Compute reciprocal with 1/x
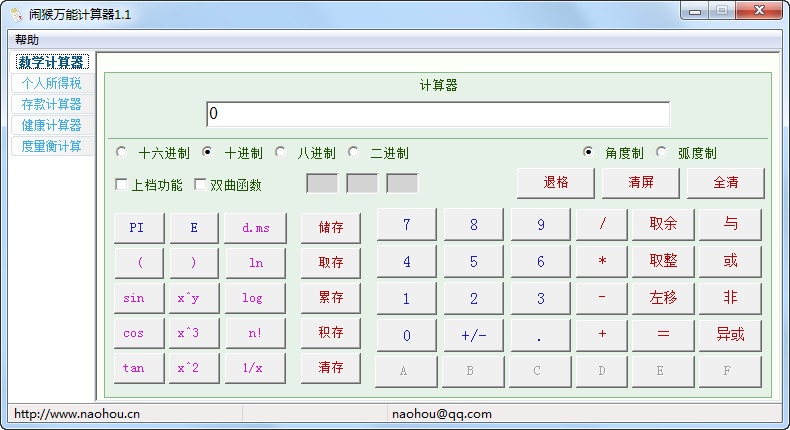The height and width of the screenshot is (430, 790). coord(255,368)
